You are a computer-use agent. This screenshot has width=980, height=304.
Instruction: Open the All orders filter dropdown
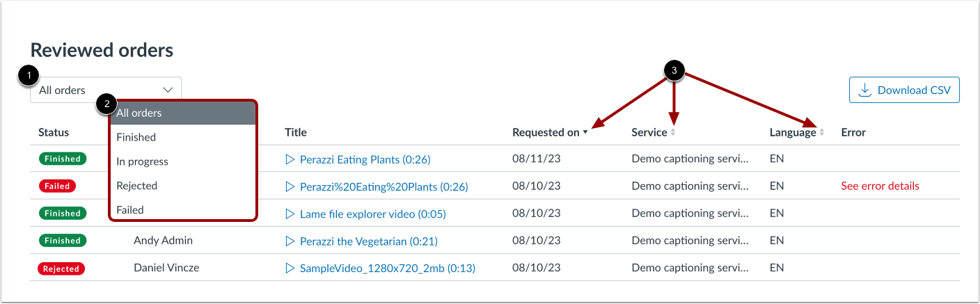click(104, 90)
